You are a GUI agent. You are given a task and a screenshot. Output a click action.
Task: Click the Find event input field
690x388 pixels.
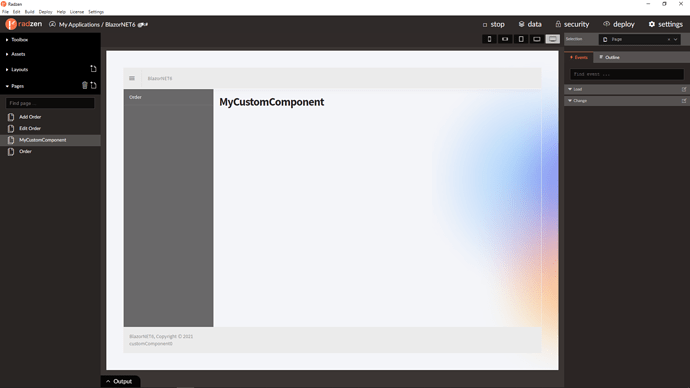(x=627, y=74)
